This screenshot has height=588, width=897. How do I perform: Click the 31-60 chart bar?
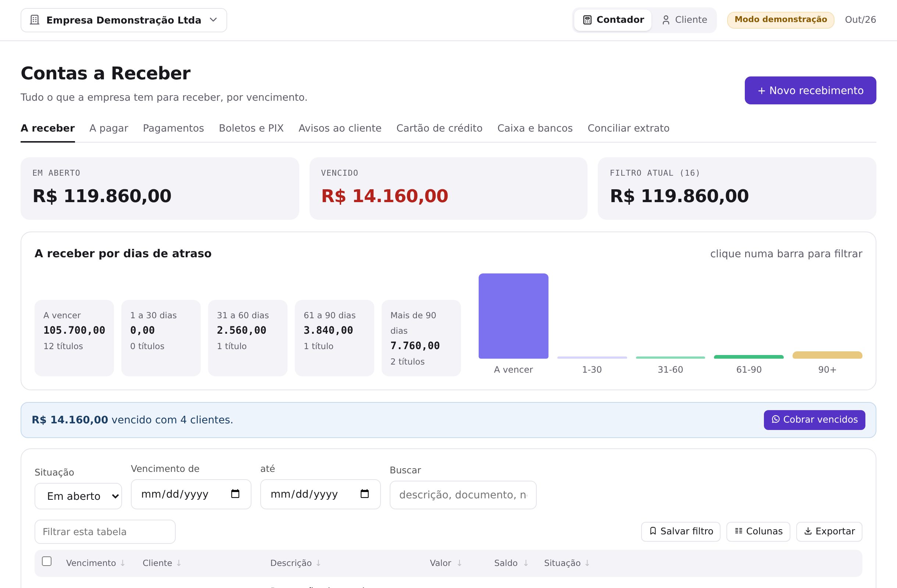pyautogui.click(x=671, y=358)
